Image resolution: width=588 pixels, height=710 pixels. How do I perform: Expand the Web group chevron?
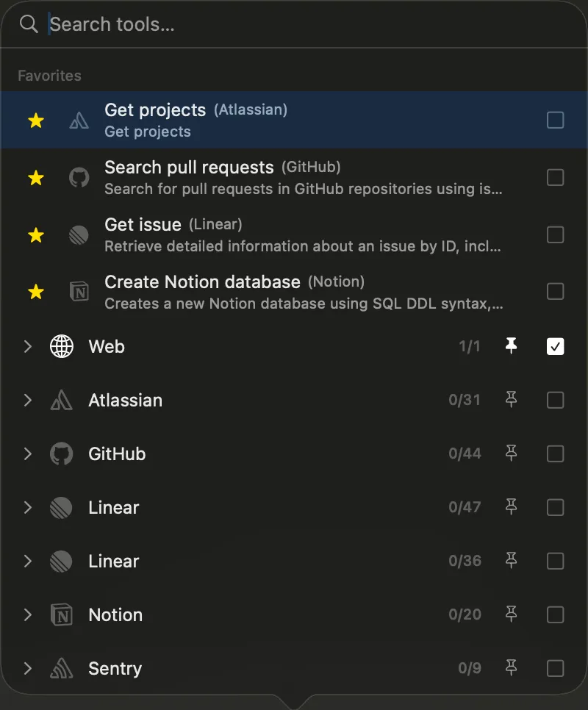pyautogui.click(x=28, y=346)
